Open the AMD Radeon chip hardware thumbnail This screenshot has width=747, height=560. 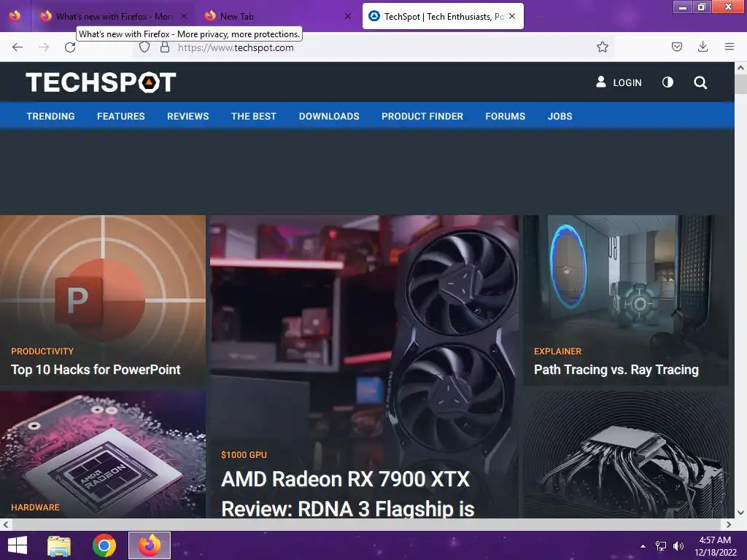103,455
